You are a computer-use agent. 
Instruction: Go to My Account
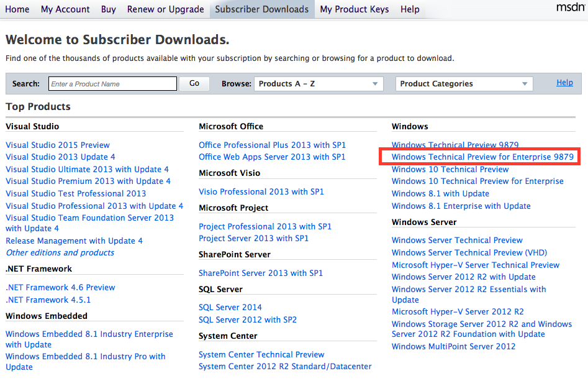point(65,9)
